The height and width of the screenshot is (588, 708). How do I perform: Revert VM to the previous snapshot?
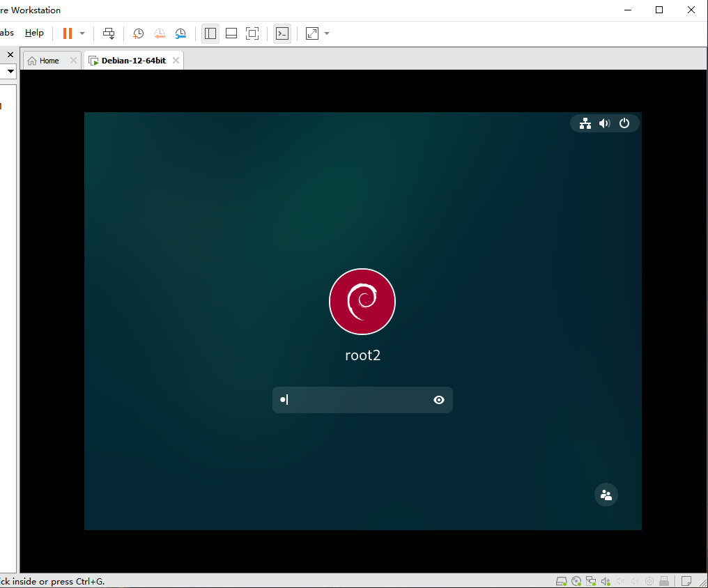[x=160, y=33]
